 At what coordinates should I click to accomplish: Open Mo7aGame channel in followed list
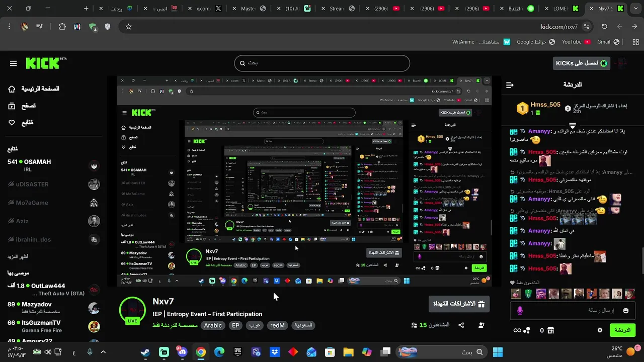pos(53,203)
